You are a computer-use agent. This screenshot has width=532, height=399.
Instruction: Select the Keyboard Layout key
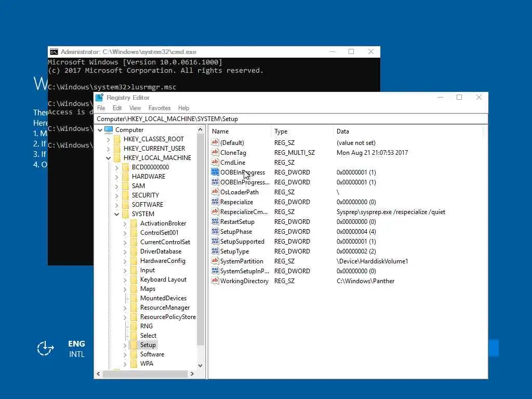tap(163, 279)
